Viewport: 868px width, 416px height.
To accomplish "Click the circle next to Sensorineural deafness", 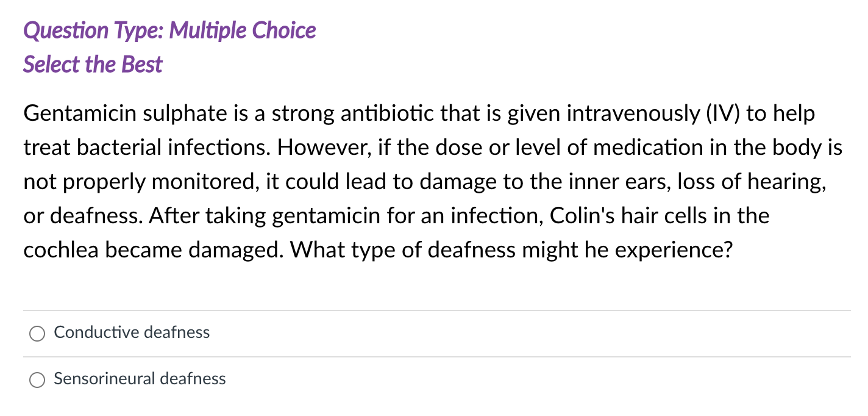I will (37, 379).
